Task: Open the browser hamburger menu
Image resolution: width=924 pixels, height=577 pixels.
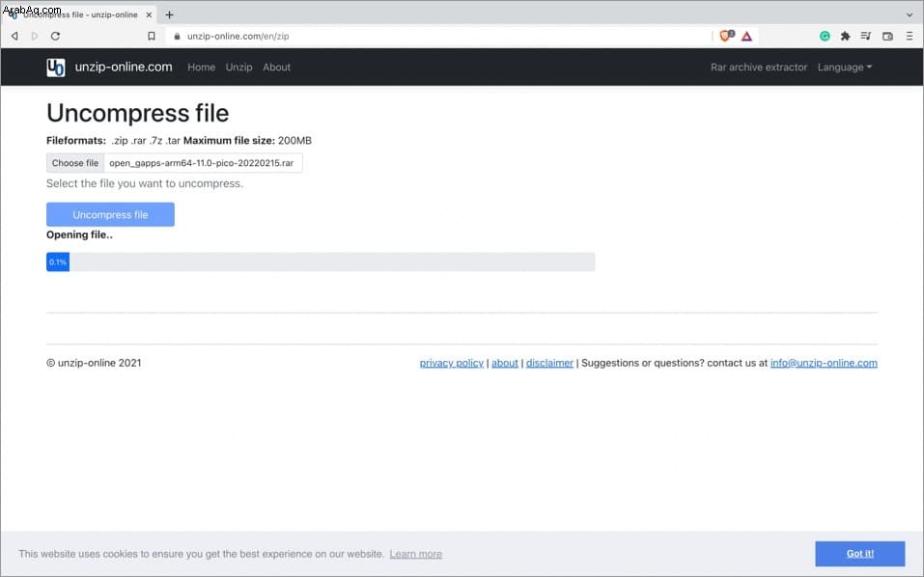Action: pyautogui.click(x=910, y=36)
